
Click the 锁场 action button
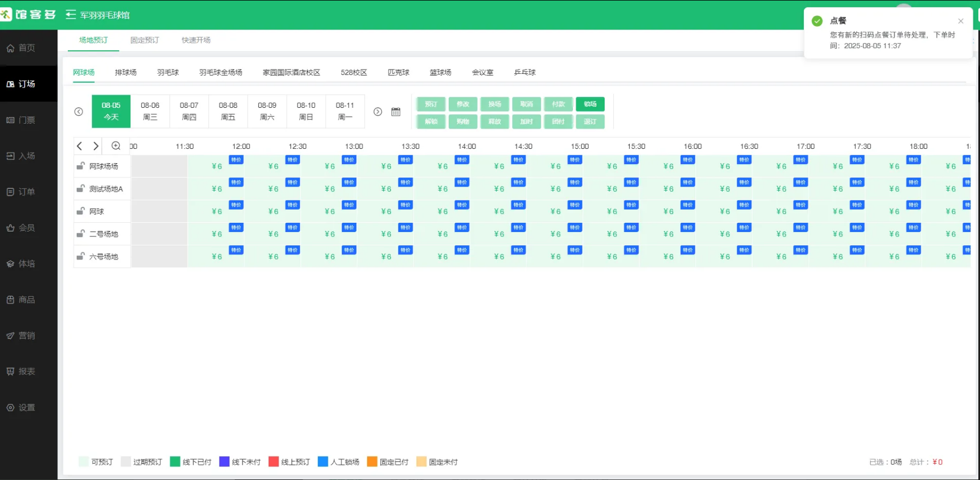point(590,104)
